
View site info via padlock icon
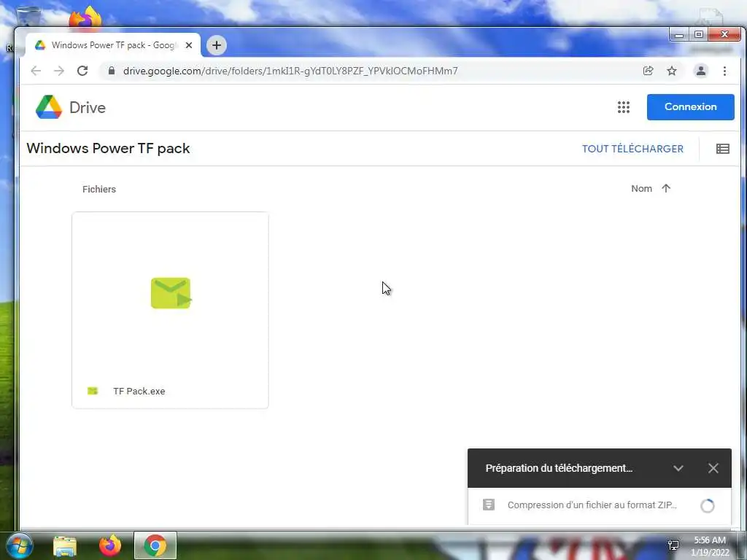click(112, 71)
